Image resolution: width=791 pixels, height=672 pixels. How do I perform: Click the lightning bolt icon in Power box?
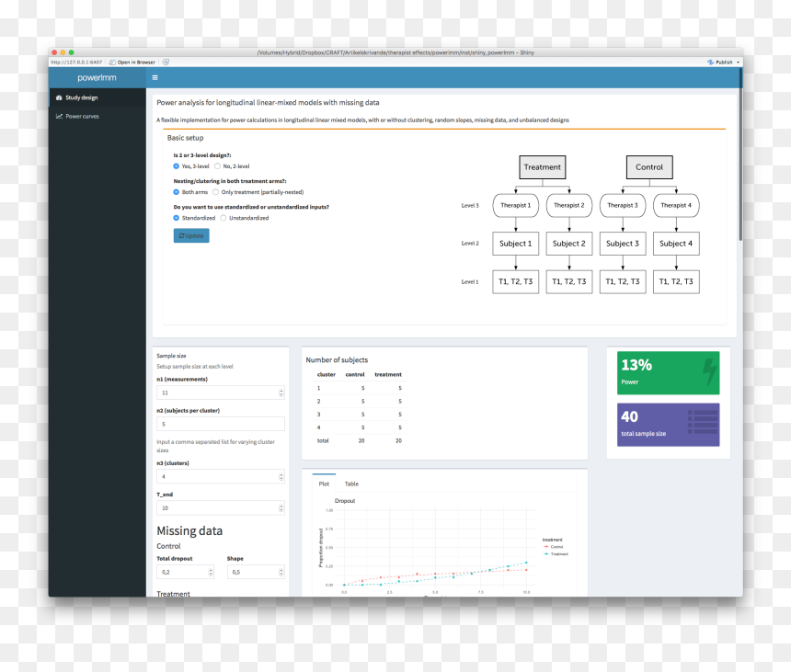click(x=710, y=372)
